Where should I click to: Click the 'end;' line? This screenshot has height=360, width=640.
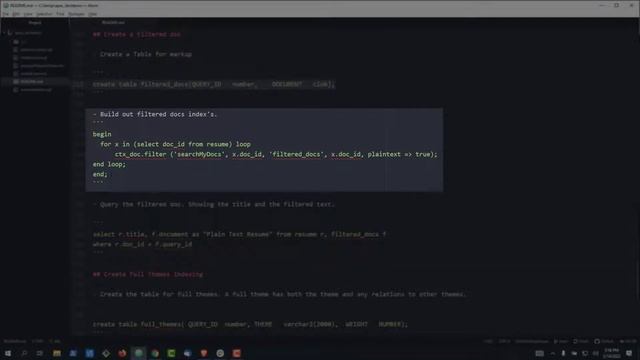click(x=100, y=174)
